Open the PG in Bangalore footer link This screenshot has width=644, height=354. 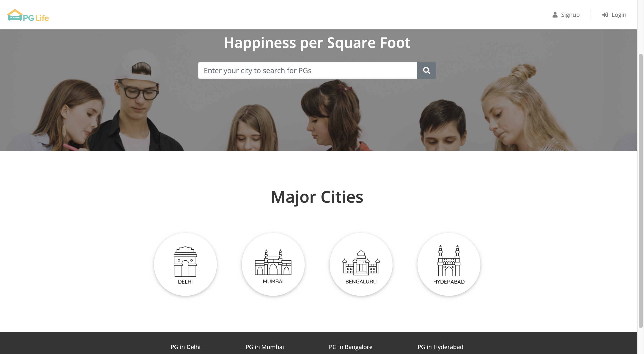click(x=351, y=347)
